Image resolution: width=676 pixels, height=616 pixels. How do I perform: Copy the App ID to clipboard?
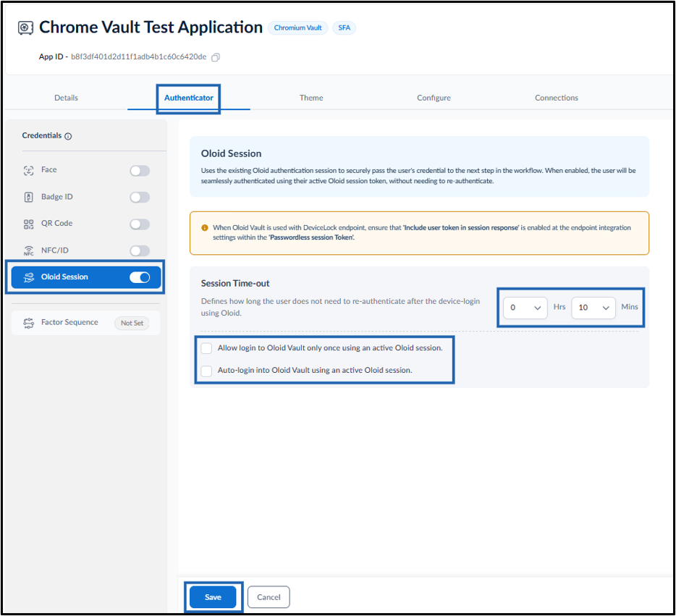click(216, 57)
